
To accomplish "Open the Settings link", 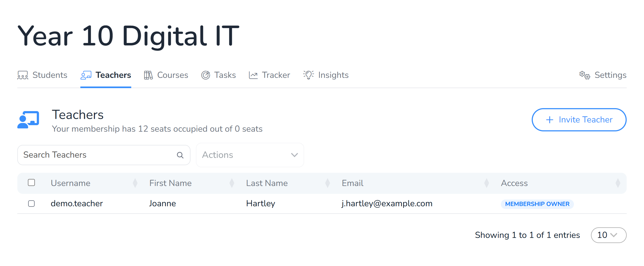I will [603, 75].
